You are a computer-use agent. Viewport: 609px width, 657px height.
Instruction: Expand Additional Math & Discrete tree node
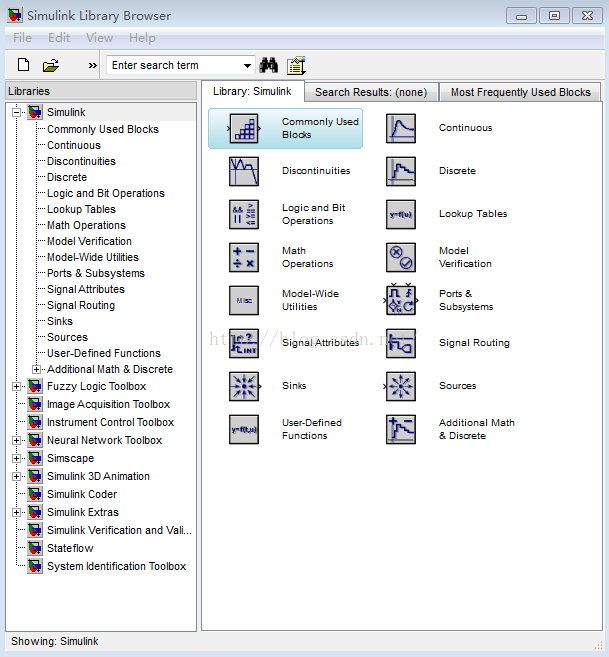click(36, 369)
